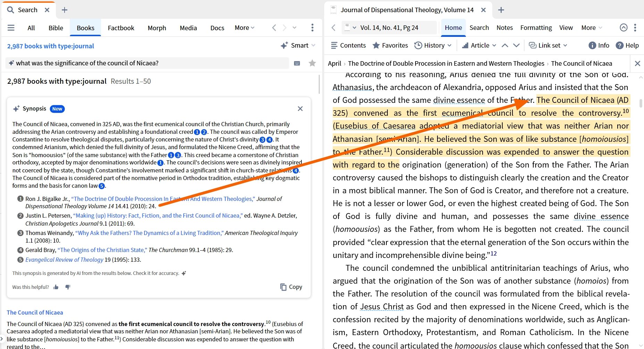Show resource Info

[x=599, y=45]
